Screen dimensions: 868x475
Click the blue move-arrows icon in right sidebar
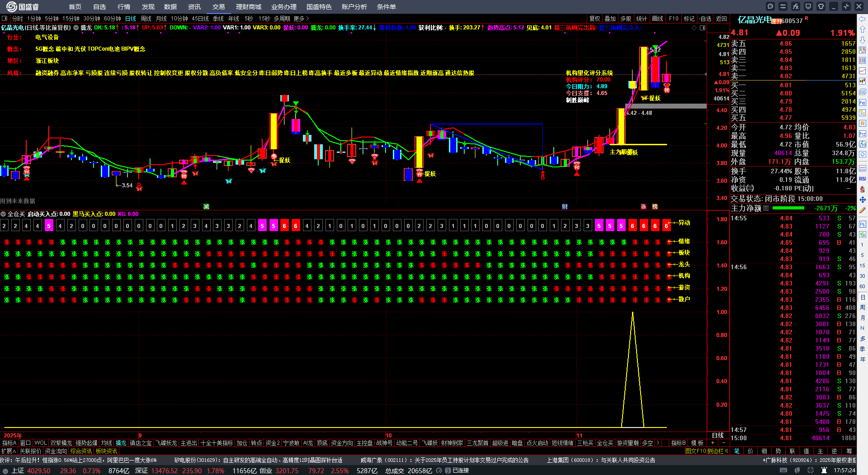pos(863,199)
